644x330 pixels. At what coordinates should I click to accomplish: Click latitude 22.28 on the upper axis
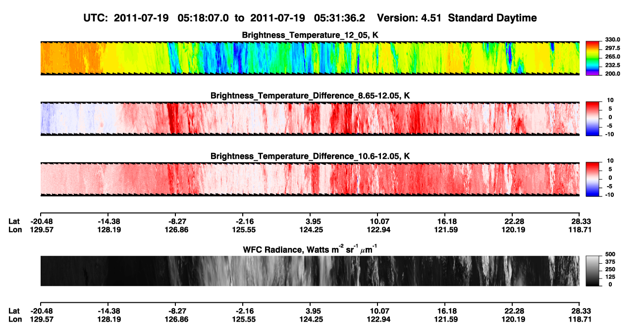pos(513,222)
